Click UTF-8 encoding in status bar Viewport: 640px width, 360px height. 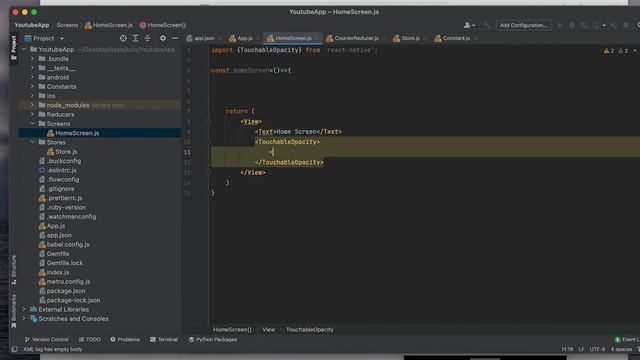click(x=597, y=349)
